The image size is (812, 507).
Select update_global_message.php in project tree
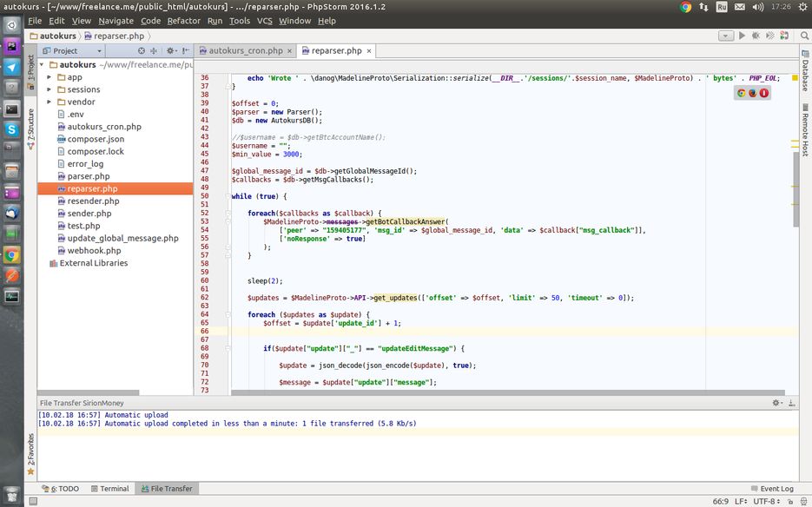click(122, 238)
